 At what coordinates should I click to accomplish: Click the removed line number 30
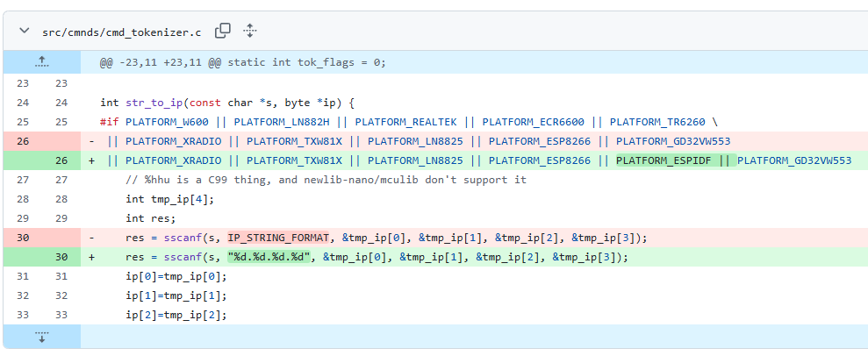point(23,238)
